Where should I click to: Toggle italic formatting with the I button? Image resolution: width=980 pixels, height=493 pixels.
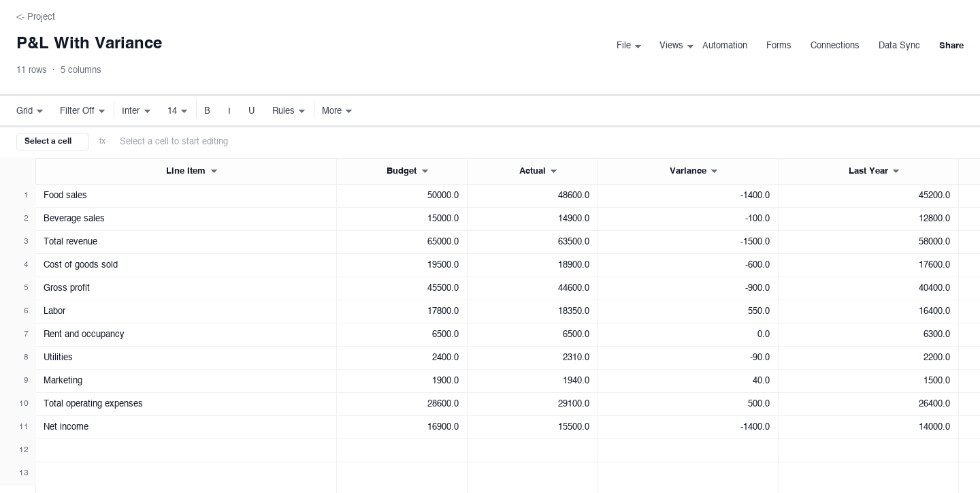229,110
